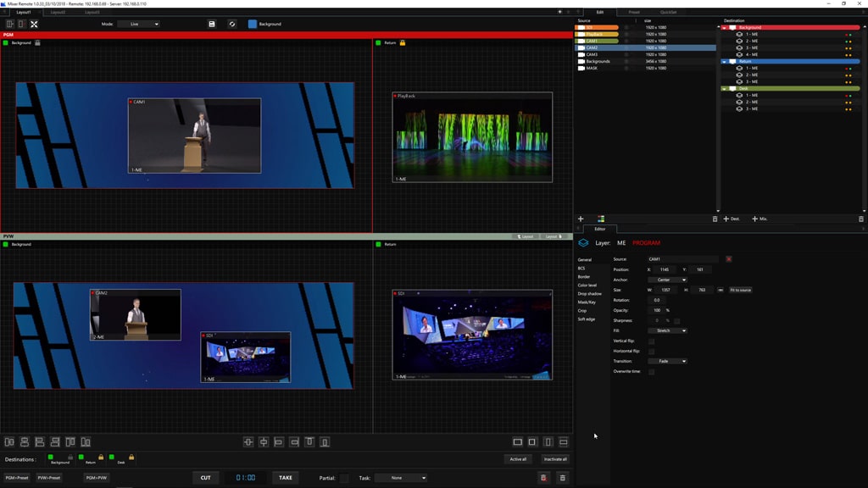The height and width of the screenshot is (488, 868).
Task: Click the add source plus icon
Action: 581,219
